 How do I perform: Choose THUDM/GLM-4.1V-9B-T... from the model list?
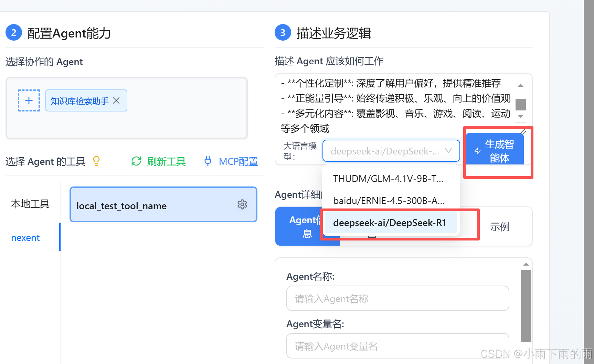tap(390, 179)
